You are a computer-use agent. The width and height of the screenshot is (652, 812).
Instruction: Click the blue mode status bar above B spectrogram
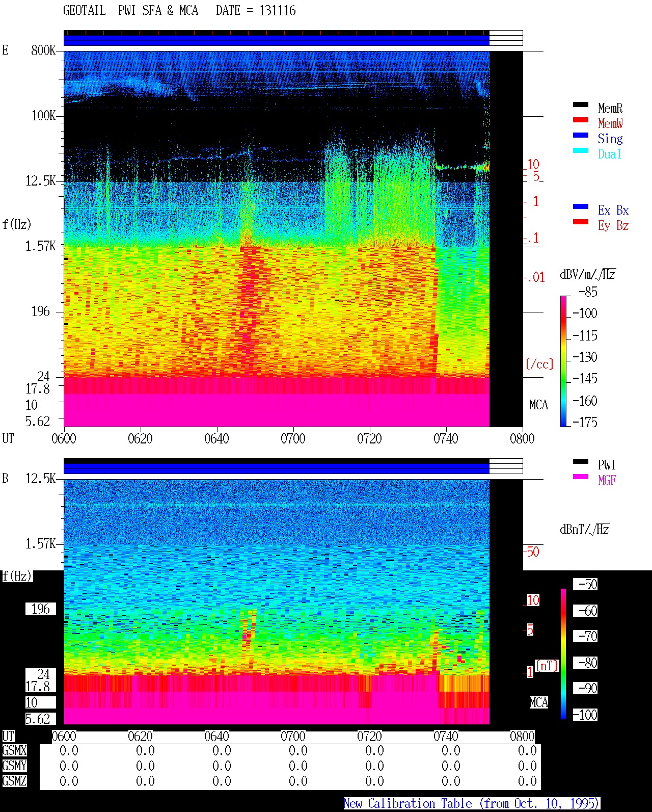tap(277, 468)
